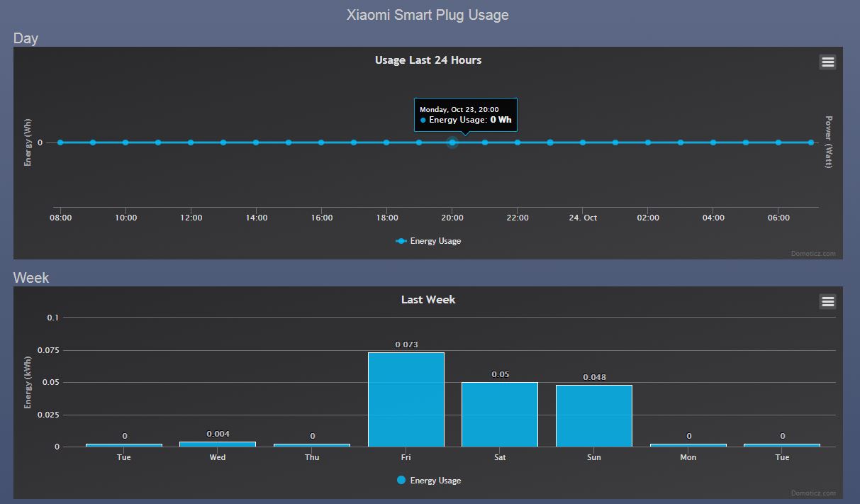Viewport: 860px width, 504px height.
Task: Click the 'Week' section heading
Action: [x=31, y=278]
